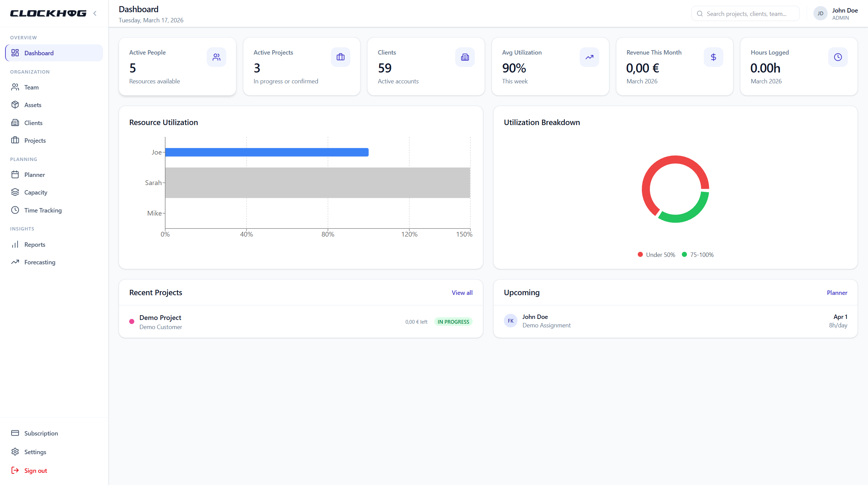
Task: Open Assets from the sidebar
Action: pyautogui.click(x=33, y=105)
